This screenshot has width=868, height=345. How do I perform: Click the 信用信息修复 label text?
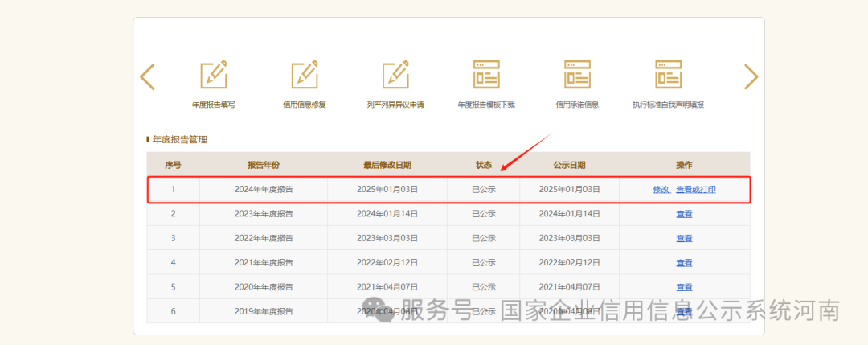point(305,105)
